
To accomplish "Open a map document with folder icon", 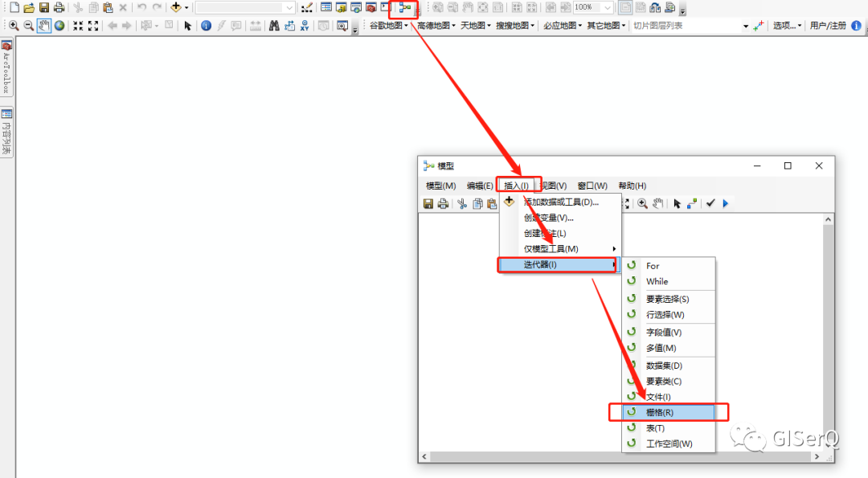I will pyautogui.click(x=29, y=8).
